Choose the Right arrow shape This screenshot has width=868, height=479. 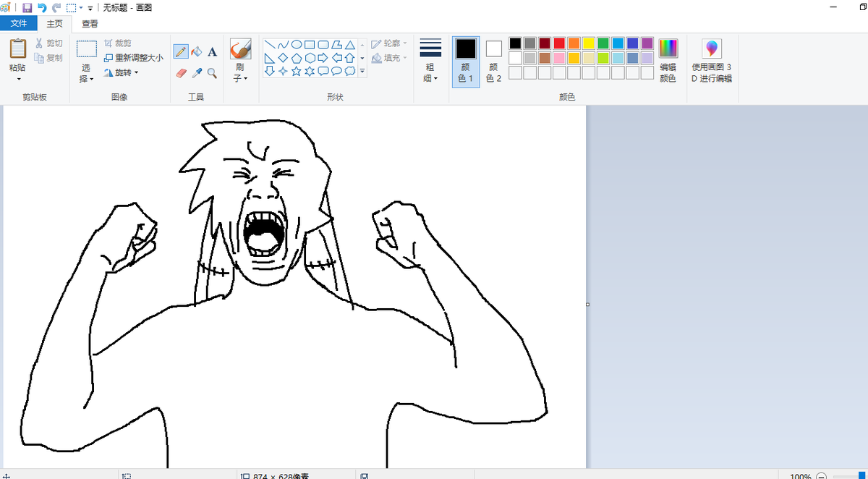coord(323,58)
